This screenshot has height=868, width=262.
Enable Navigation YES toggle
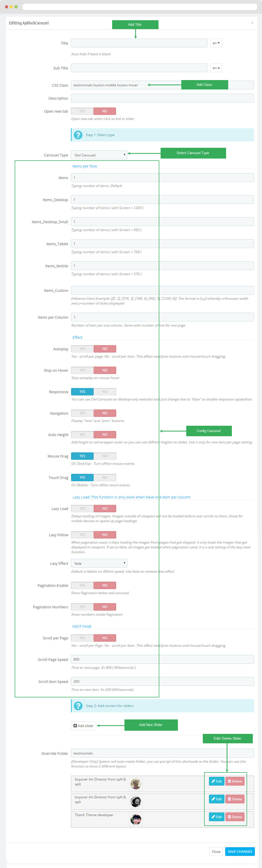point(83,413)
